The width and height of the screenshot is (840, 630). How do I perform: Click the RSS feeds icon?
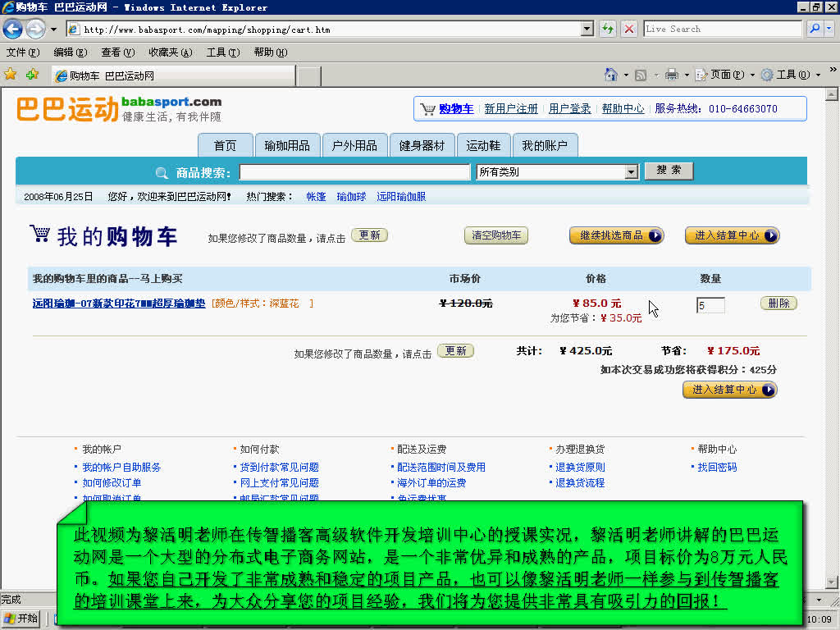(639, 74)
